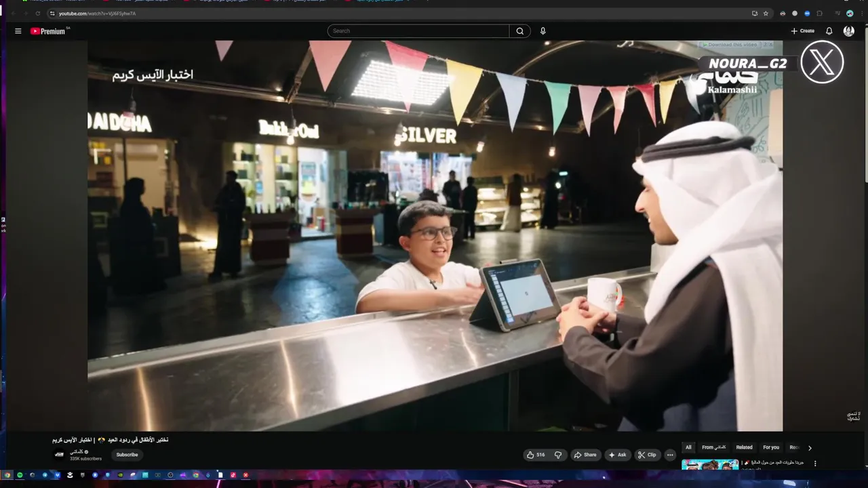Screen dimensions: 868x488
Task: Start voice search with microphone icon
Action: coord(542,31)
